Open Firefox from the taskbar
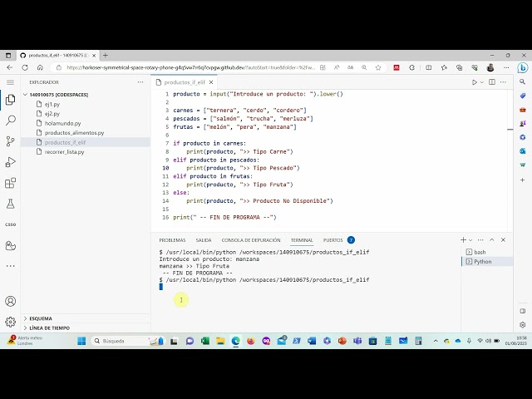Screen dimensions: 532x399 251,341
